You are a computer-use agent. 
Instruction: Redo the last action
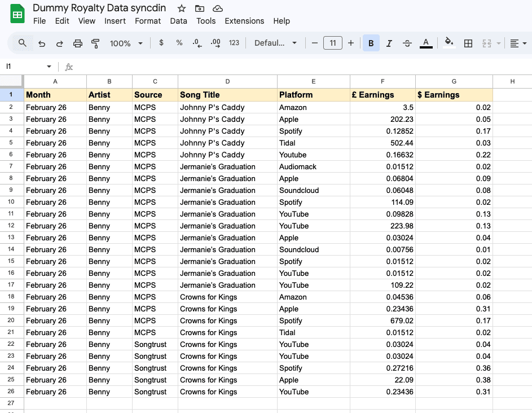pyautogui.click(x=59, y=43)
